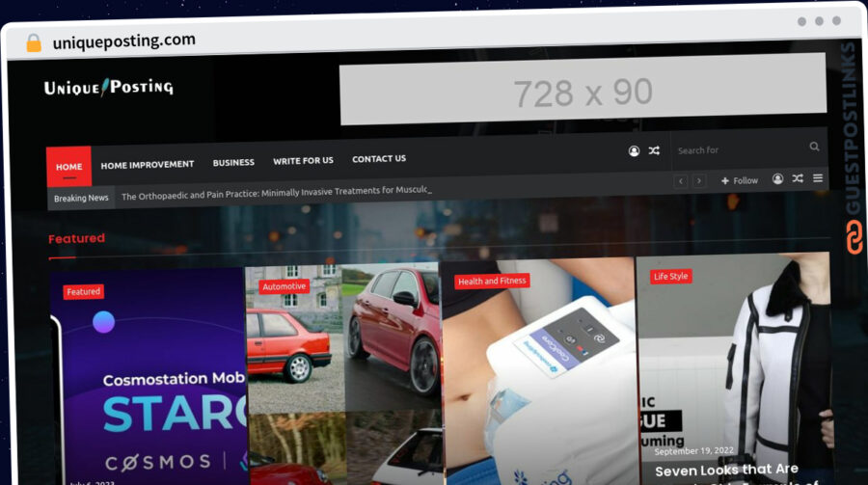Click the Unique Posting site logo
The width and height of the screenshot is (868, 485).
click(108, 87)
